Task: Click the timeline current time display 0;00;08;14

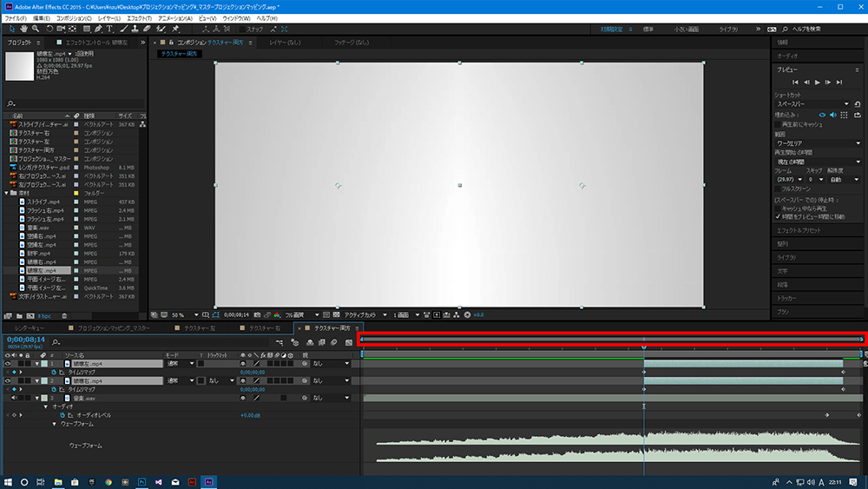Action: (x=25, y=339)
